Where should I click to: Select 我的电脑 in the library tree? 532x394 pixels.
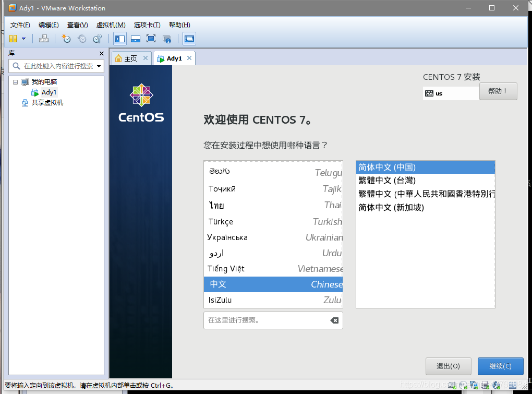point(44,82)
